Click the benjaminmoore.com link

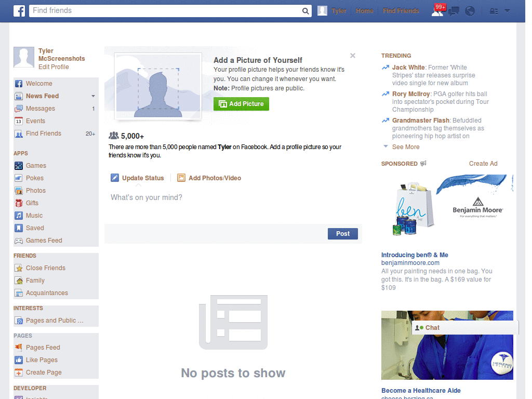coord(410,263)
